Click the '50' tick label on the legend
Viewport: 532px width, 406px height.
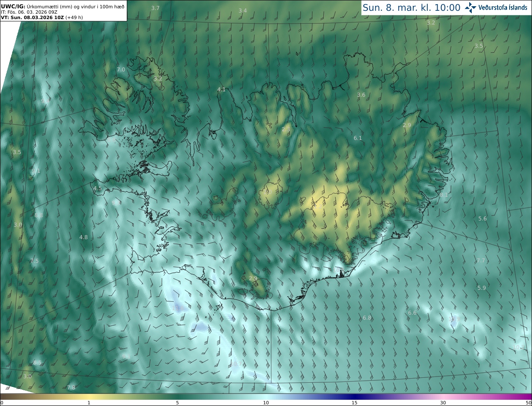click(x=529, y=403)
